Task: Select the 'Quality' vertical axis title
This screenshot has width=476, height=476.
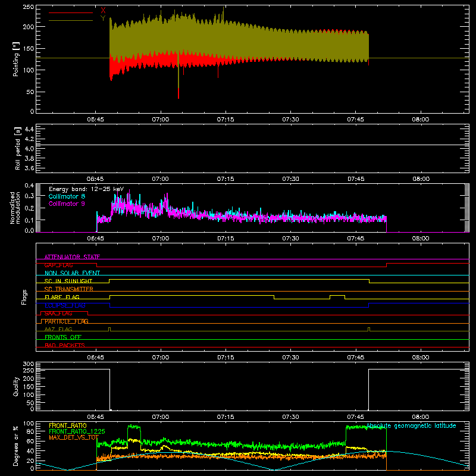Action: point(16,386)
